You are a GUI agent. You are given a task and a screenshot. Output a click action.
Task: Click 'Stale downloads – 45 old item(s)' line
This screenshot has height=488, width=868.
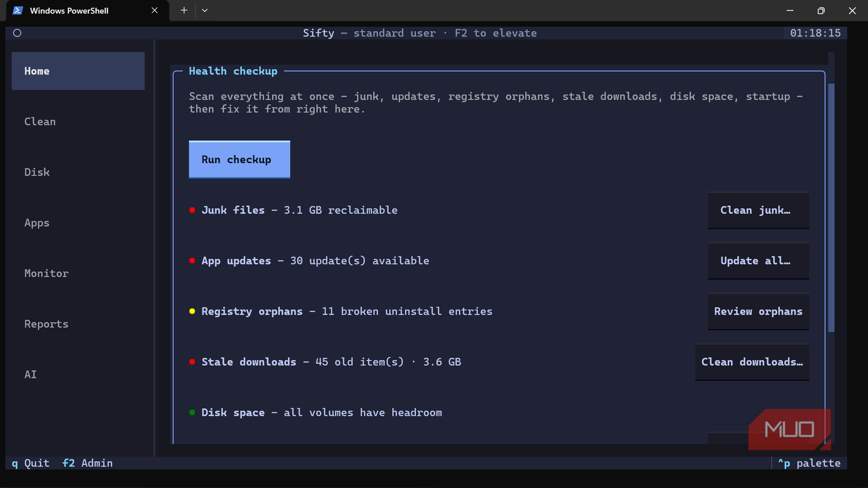[x=331, y=362]
